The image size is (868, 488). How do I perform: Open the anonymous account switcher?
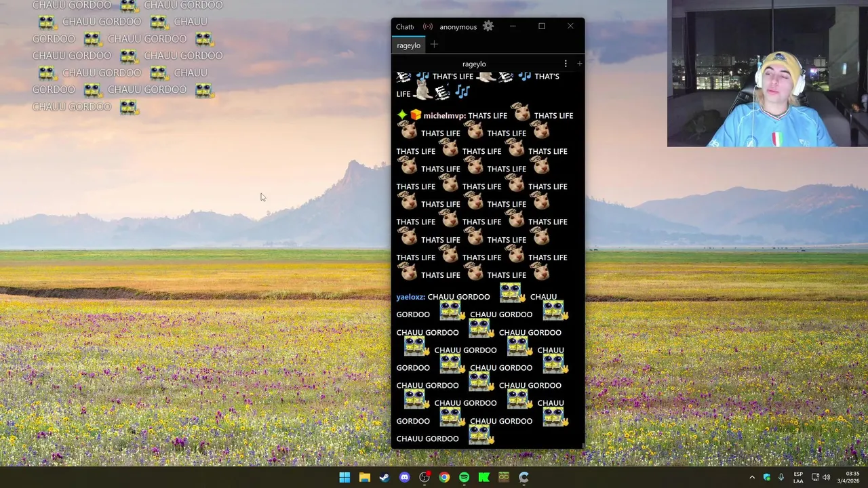click(x=458, y=27)
